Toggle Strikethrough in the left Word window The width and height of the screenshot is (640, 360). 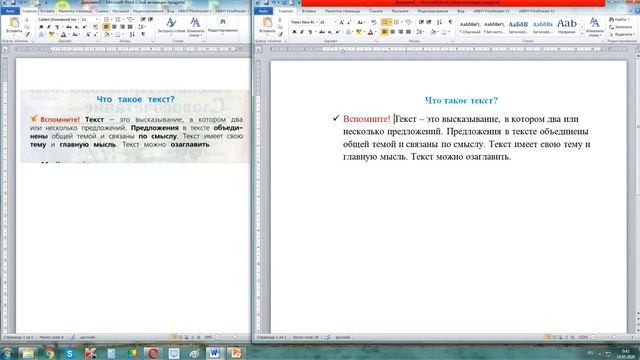tap(68, 27)
